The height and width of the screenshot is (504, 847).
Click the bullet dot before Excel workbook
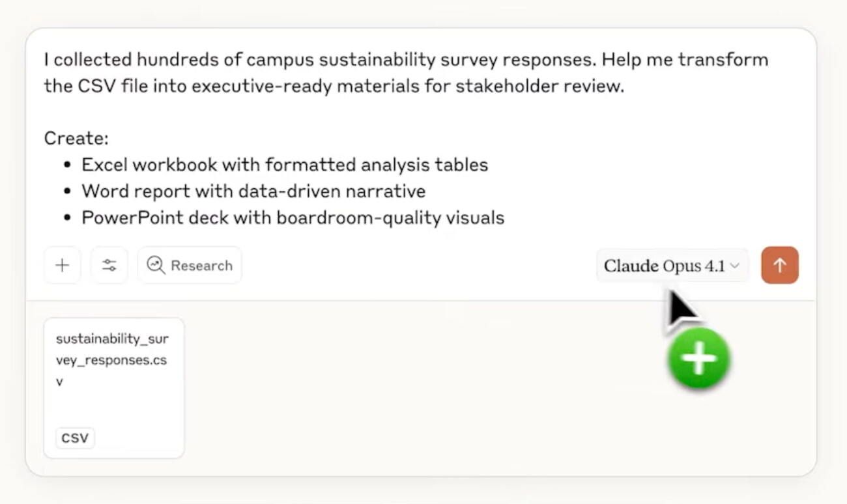coord(67,165)
